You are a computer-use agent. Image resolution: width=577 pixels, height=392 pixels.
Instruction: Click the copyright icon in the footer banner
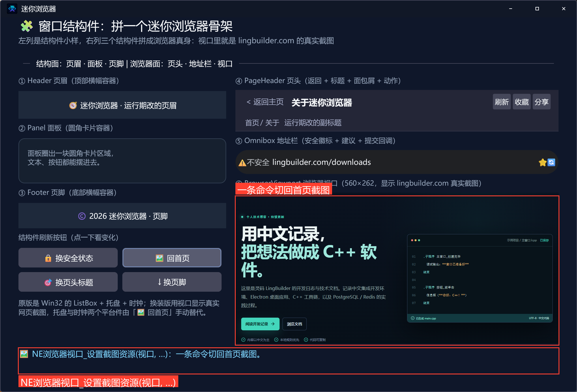[82, 216]
